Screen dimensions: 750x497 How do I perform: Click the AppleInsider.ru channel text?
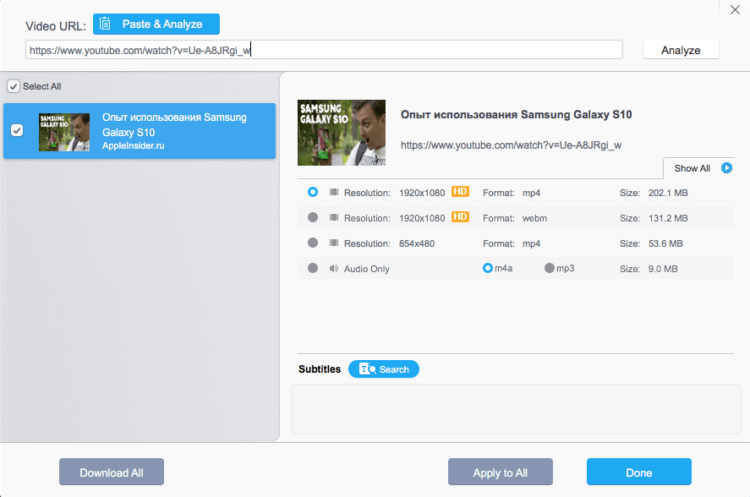[133, 145]
